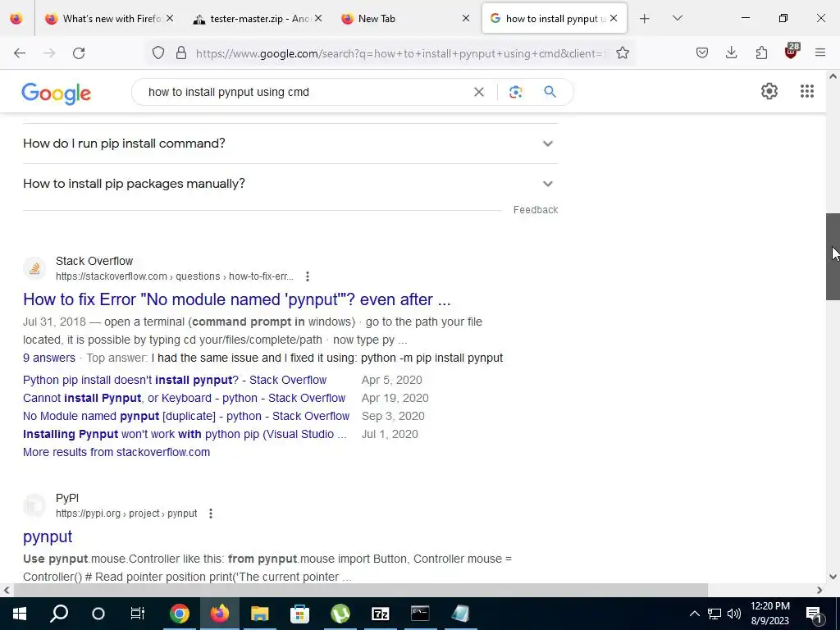Open options menu for PyPI result
Screen dimensions: 840x630
pos(211,514)
